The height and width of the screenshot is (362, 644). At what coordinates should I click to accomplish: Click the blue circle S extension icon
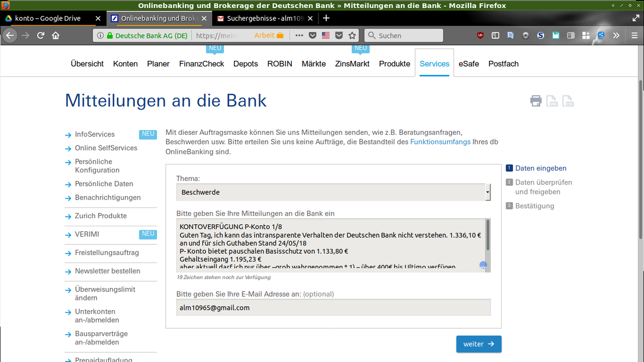point(541,35)
